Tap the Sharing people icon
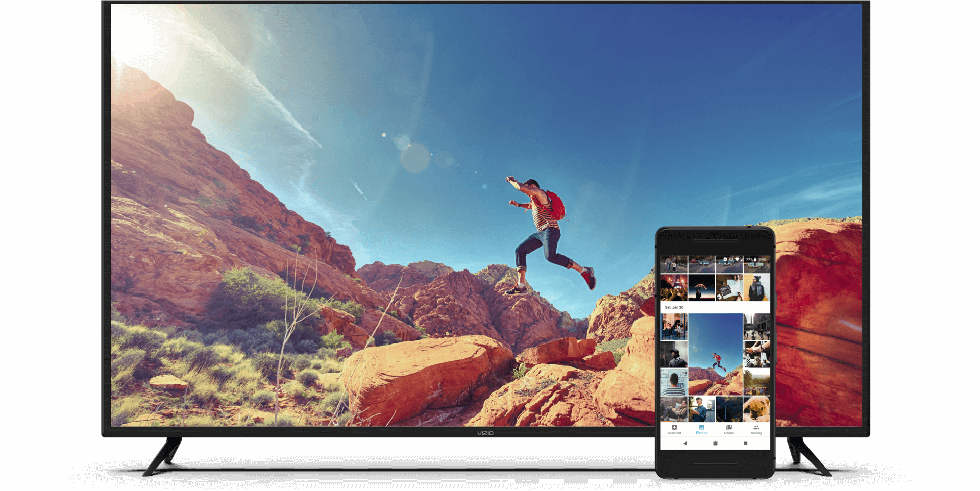 [756, 428]
